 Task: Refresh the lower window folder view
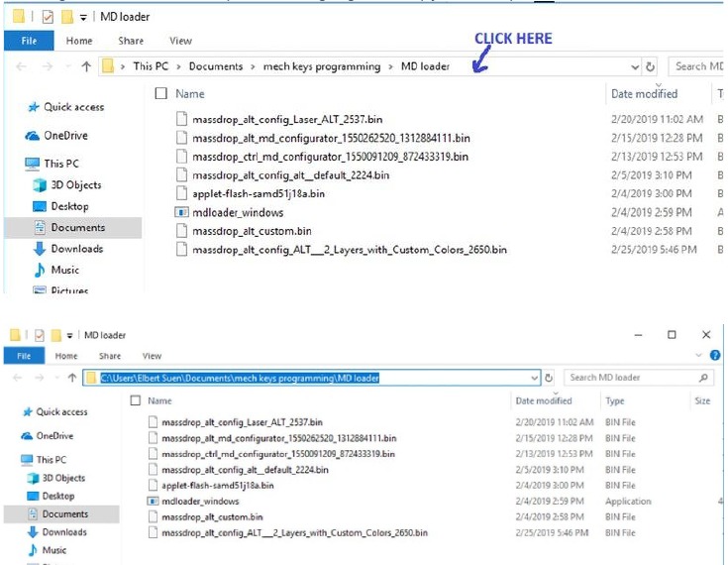pos(549,378)
